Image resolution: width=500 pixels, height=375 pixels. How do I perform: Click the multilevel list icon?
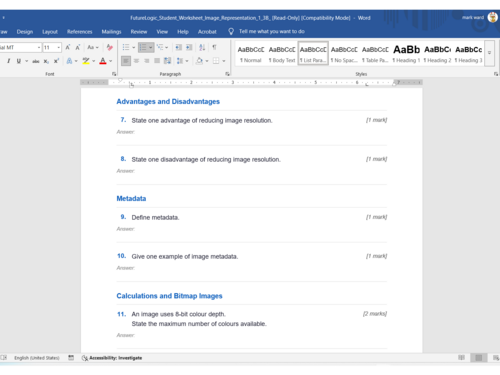160,47
